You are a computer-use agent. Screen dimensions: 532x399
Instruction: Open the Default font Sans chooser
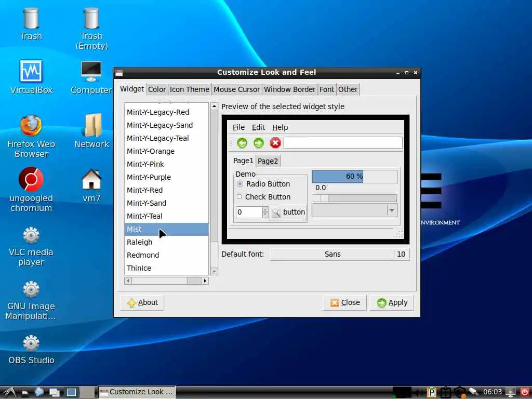pyautogui.click(x=340, y=254)
